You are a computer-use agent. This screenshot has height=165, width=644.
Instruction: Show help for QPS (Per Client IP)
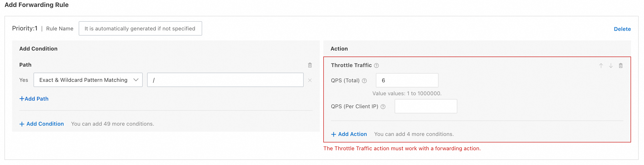click(x=383, y=106)
